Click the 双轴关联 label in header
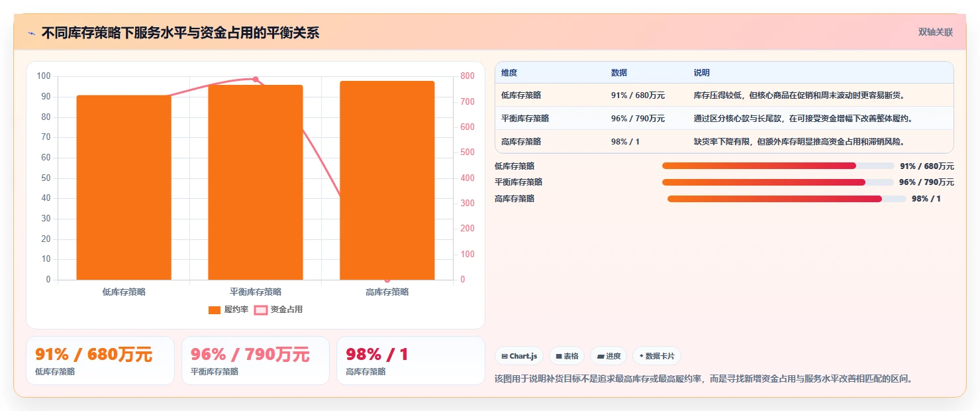 pyautogui.click(x=935, y=32)
